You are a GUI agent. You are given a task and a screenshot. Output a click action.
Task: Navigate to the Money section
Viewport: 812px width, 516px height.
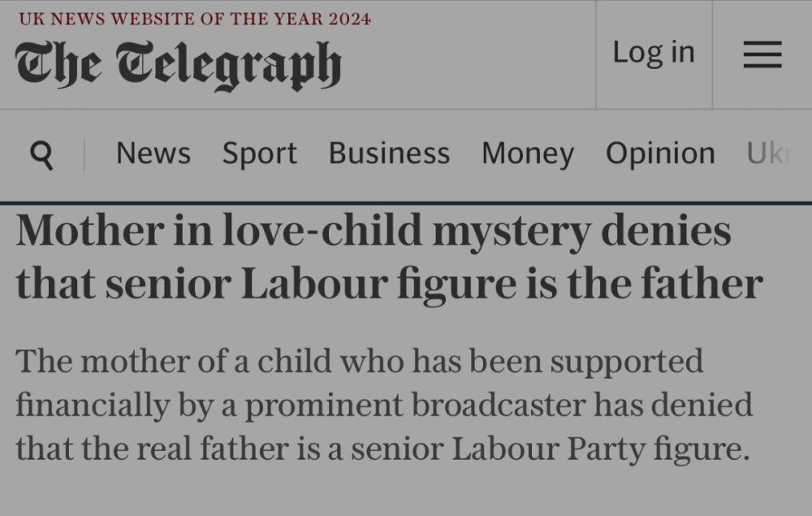pos(528,154)
